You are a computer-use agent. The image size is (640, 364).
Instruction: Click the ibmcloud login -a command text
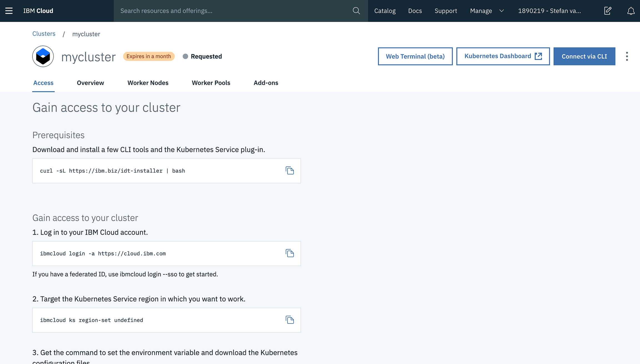click(x=103, y=253)
